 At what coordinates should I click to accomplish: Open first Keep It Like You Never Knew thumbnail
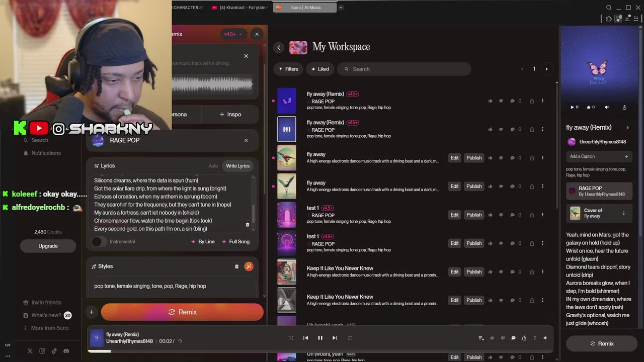[287, 271]
